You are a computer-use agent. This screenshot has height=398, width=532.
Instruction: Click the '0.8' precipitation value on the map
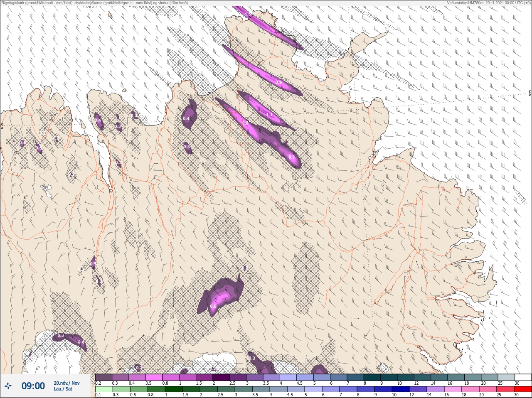(245, 123)
